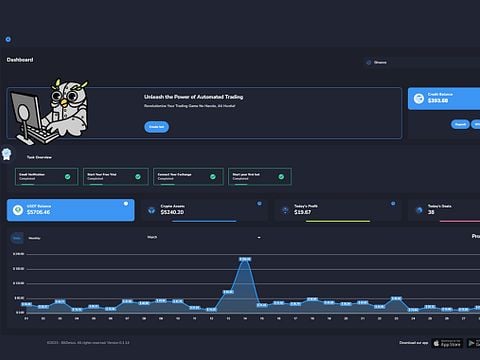Select the Daily chart toggle
Screen dimensions: 480x360
point(17,238)
